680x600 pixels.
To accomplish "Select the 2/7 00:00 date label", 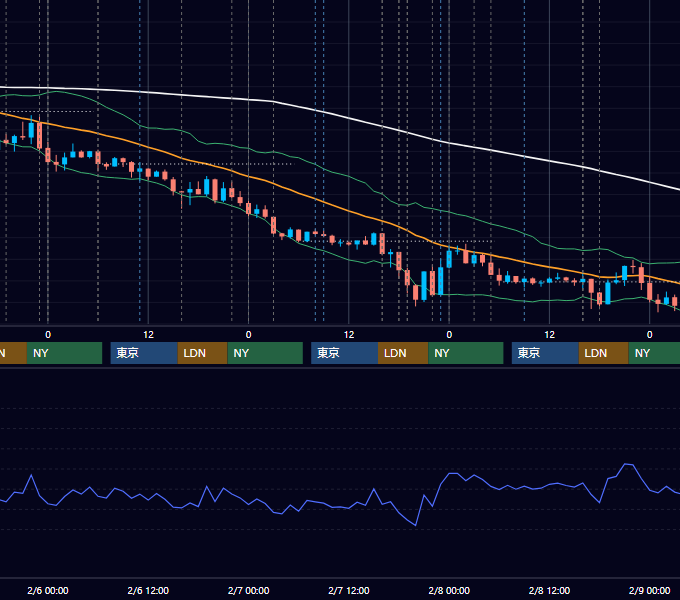I will pyautogui.click(x=248, y=590).
